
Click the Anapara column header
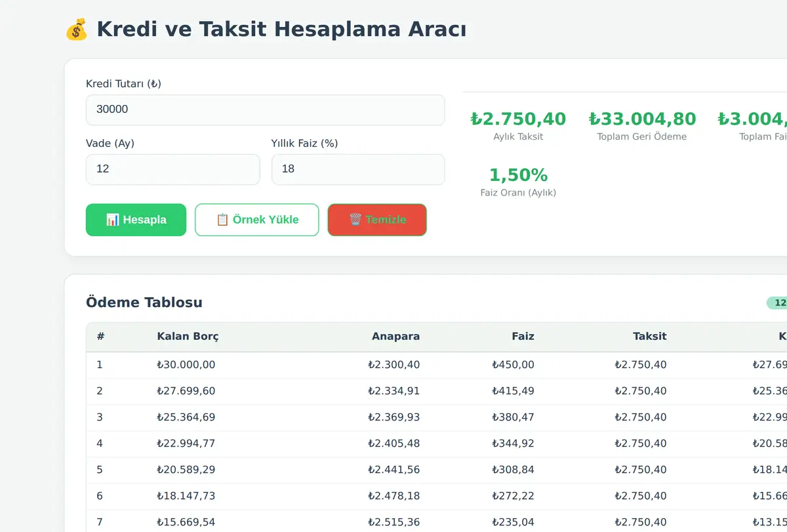[395, 337]
